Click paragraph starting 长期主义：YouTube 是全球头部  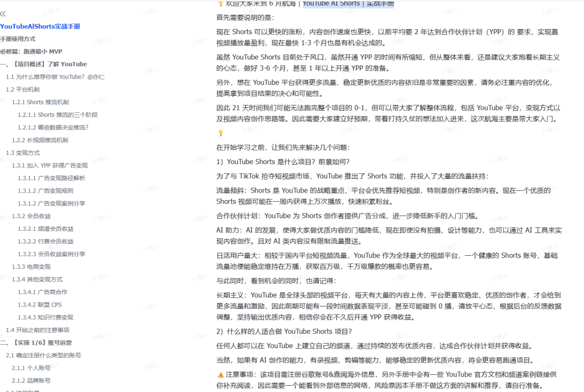[389, 306]
